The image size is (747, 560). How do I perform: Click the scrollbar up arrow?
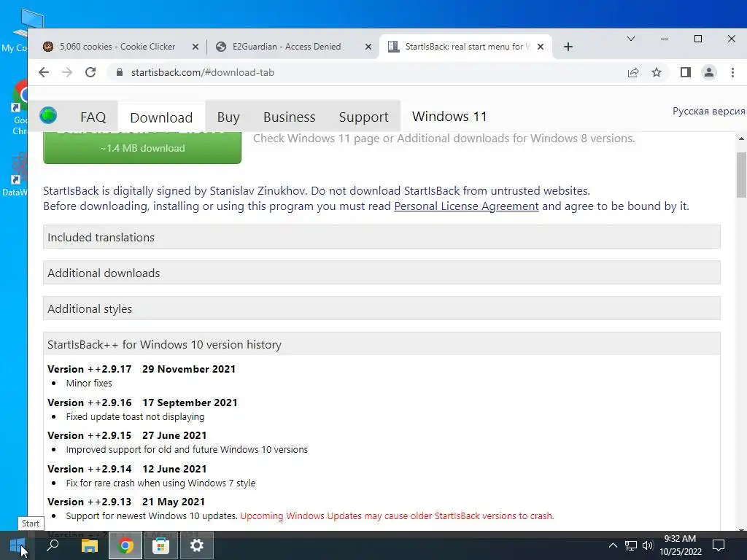pyautogui.click(x=741, y=139)
